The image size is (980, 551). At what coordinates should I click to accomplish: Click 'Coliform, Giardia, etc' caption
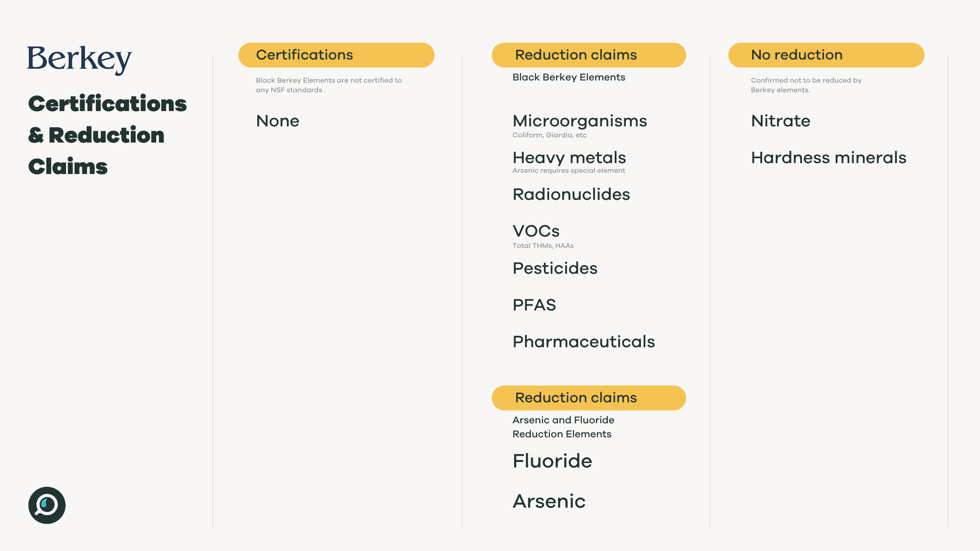[x=549, y=135]
